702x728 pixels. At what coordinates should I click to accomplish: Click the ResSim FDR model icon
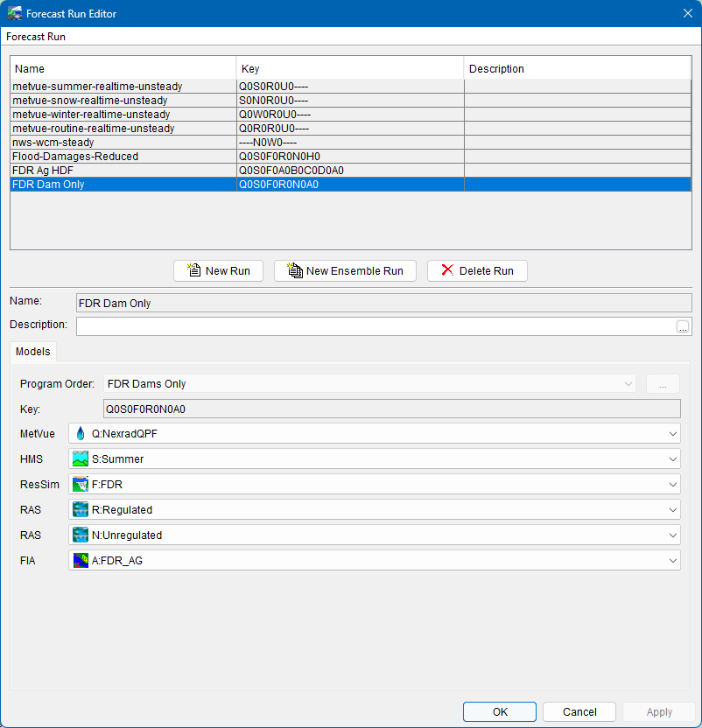click(x=80, y=484)
